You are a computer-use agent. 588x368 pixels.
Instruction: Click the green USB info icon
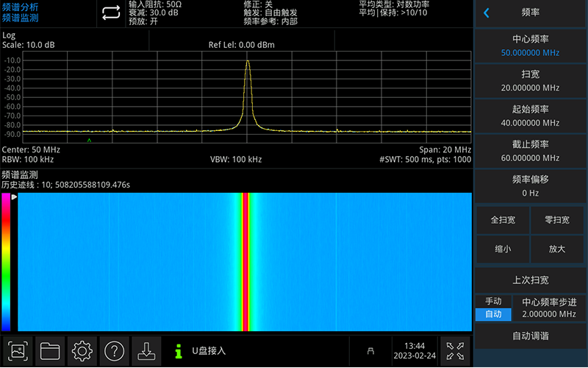pos(178,352)
